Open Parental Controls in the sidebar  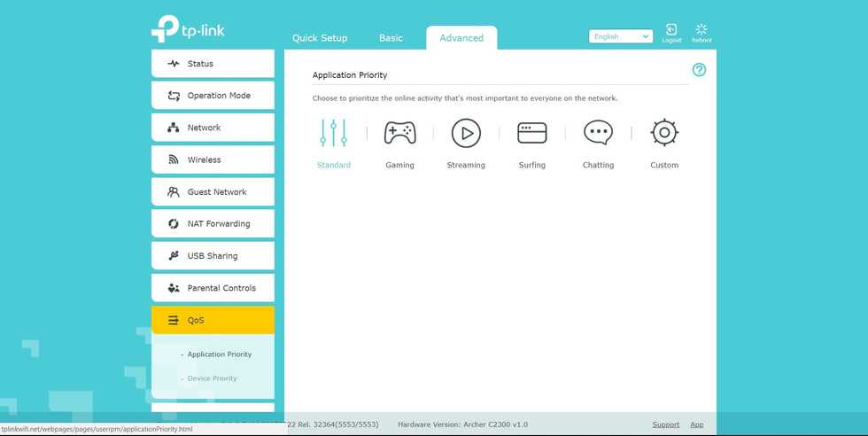click(x=213, y=288)
